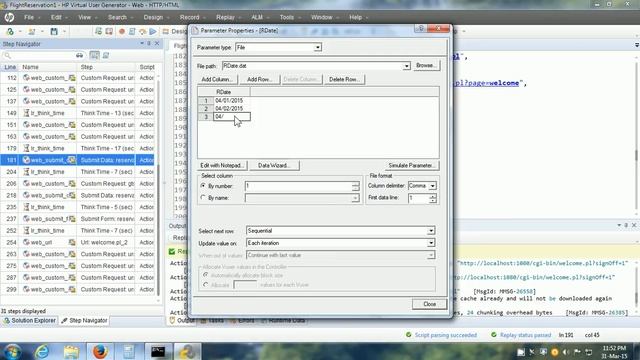Open Output panel options dropdown arrow
The image size is (640, 360).
619,225
